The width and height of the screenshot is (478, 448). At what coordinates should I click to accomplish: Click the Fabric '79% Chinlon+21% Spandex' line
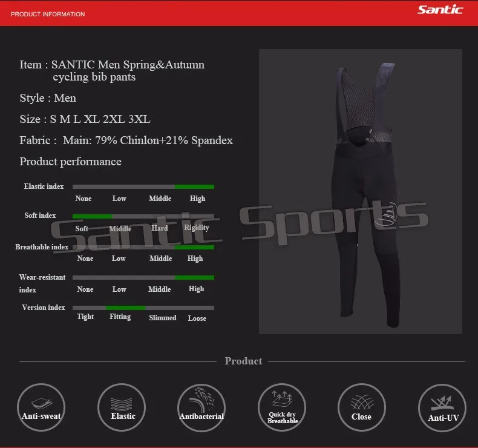(x=126, y=140)
